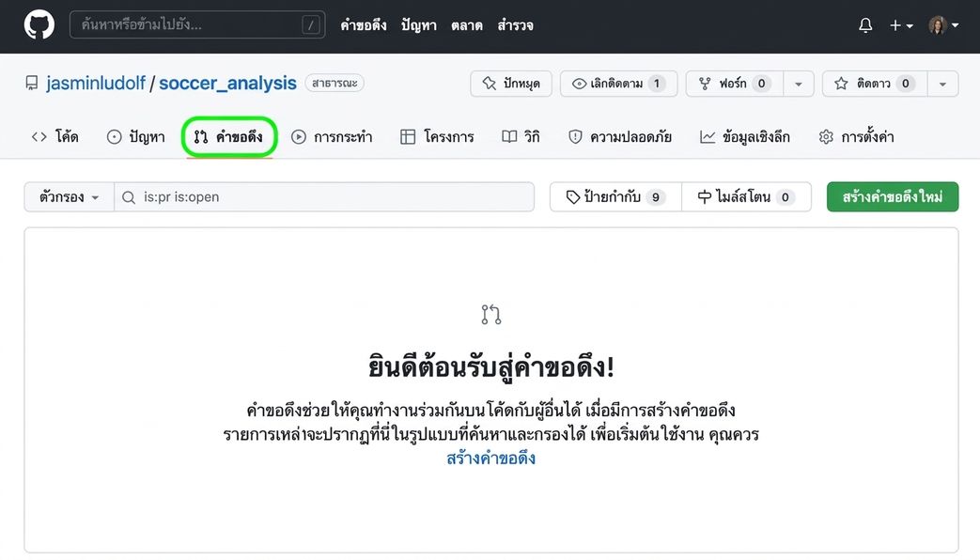Open the ตัวกรอง filter dropdown
This screenshot has width=980, height=560.
point(70,197)
